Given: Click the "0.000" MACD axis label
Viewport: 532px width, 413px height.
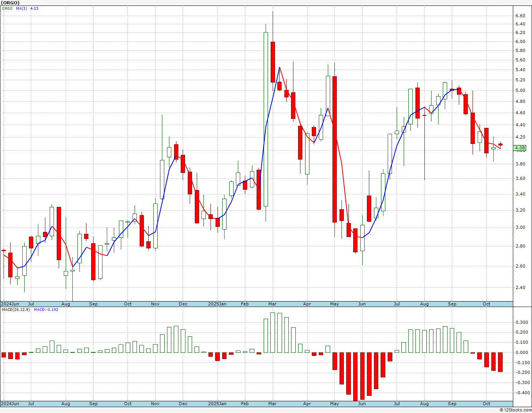Looking at the screenshot, I should click(522, 352).
